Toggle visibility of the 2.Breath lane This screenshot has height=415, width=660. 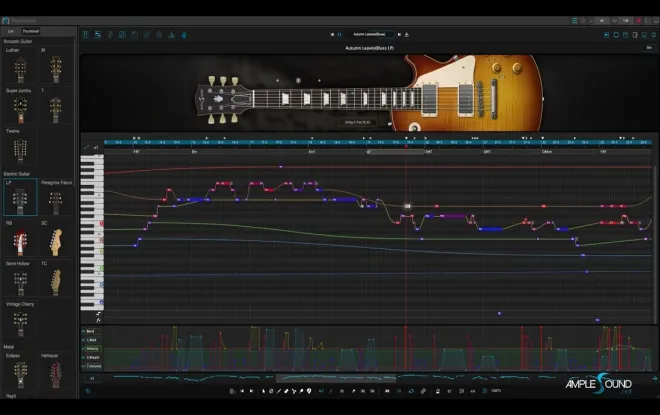coord(83,358)
